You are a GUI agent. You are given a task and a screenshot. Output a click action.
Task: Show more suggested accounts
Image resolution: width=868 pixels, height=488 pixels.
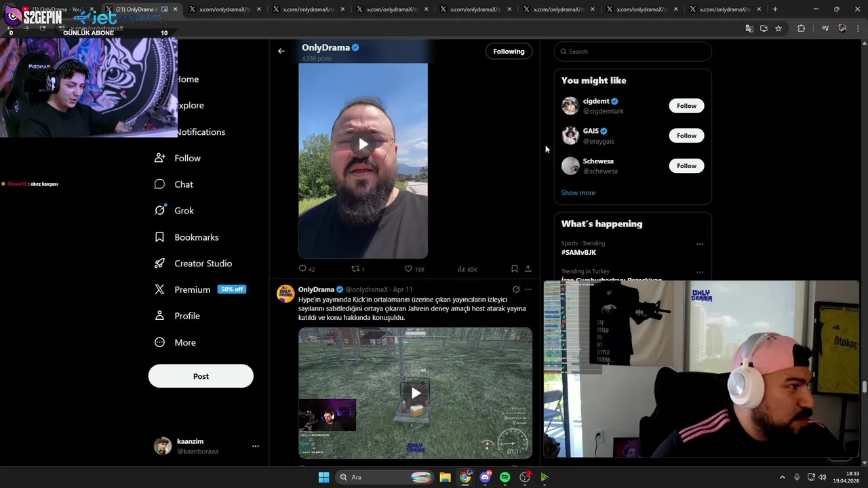click(578, 193)
